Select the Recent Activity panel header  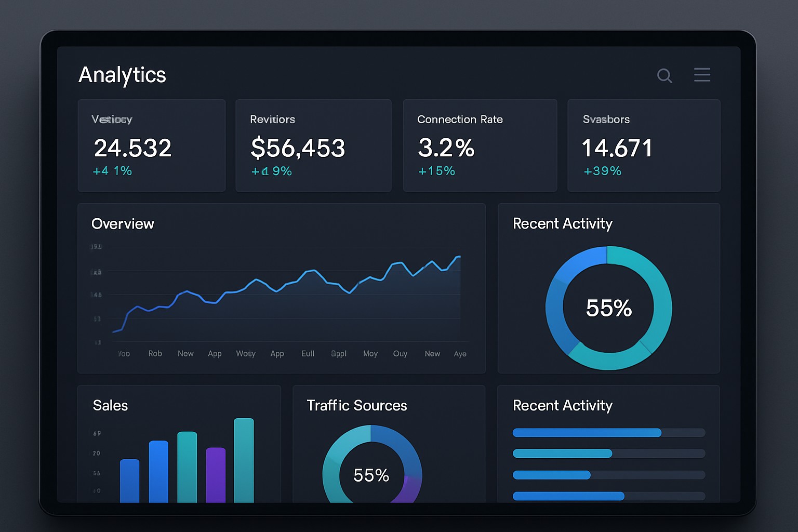563,223
